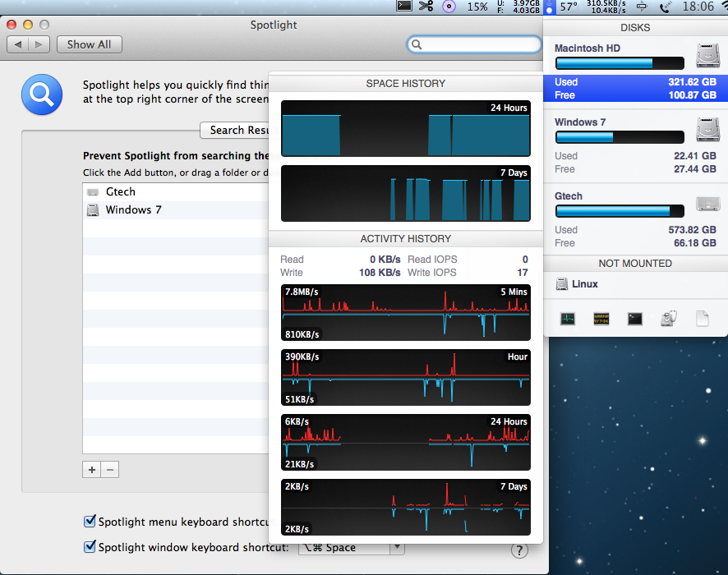Click the 7 Days activity graph
The image size is (728, 575).
pyautogui.click(x=406, y=508)
